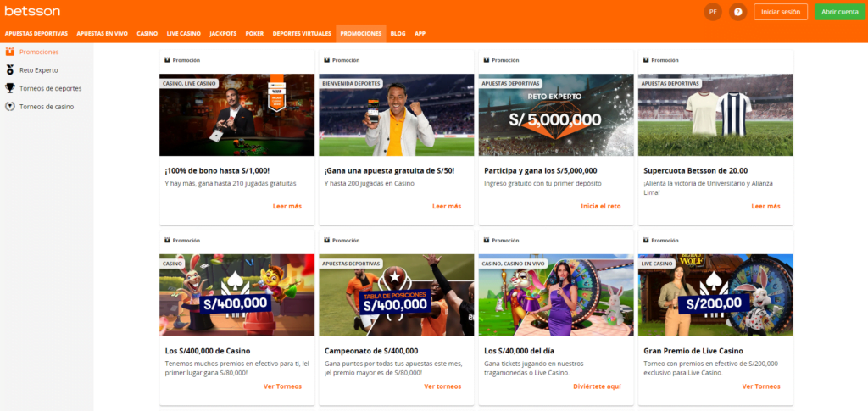
Task: Click the Torneos de deportes trophy icon
Action: [x=10, y=88]
